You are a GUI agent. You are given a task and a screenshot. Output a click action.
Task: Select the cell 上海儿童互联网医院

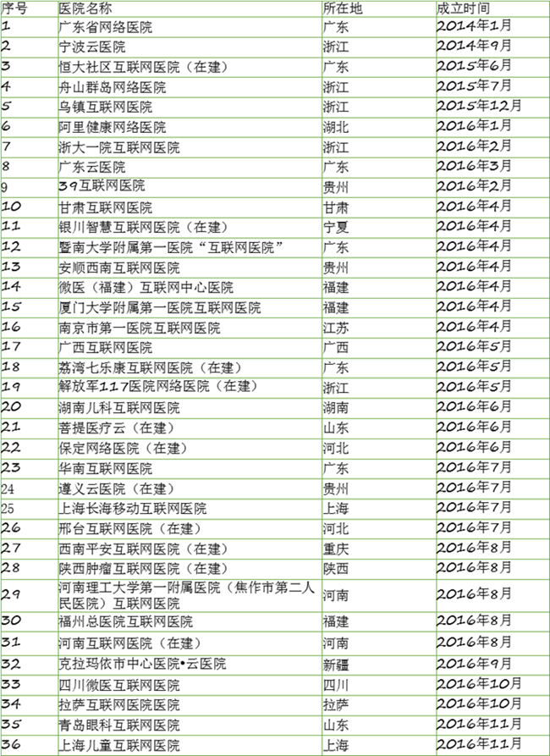(190, 745)
